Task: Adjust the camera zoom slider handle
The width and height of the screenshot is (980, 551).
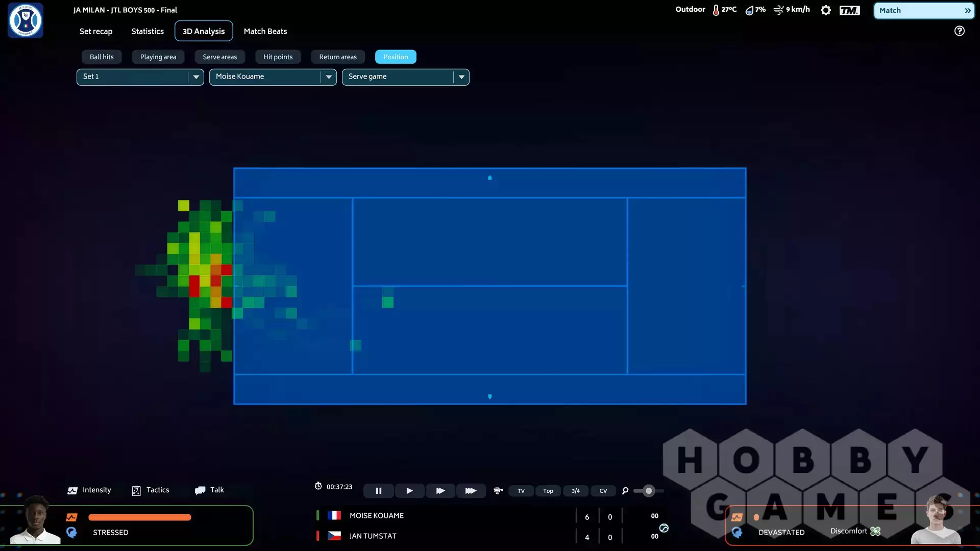Action: click(648, 491)
